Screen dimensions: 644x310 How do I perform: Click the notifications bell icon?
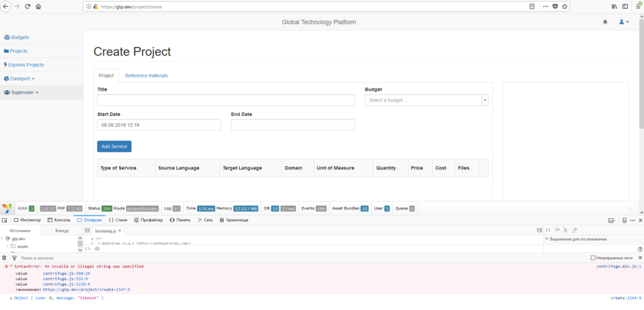pos(605,22)
